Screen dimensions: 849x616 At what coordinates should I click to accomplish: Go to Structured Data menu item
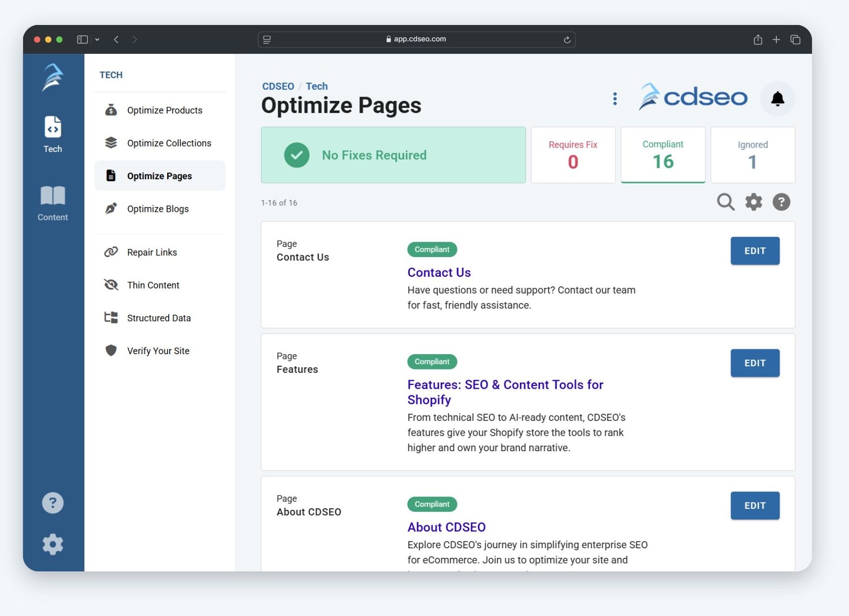coord(159,318)
